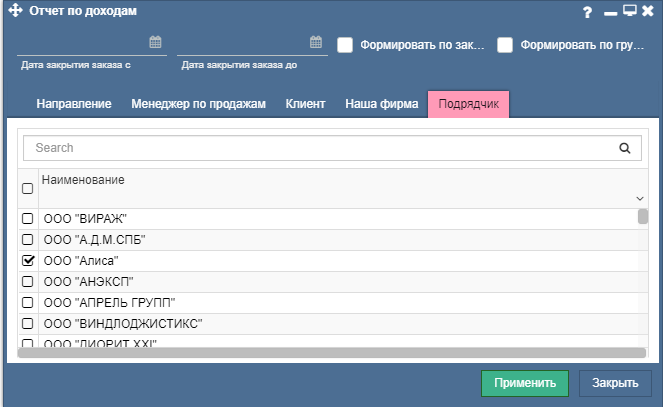
Task: Click into the Search input field
Action: (x=320, y=148)
